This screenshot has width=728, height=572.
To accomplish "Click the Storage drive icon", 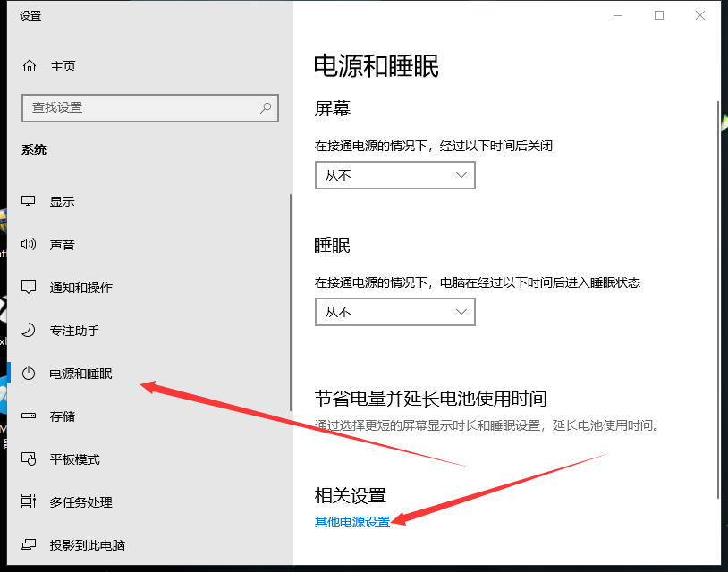I will pyautogui.click(x=29, y=416).
